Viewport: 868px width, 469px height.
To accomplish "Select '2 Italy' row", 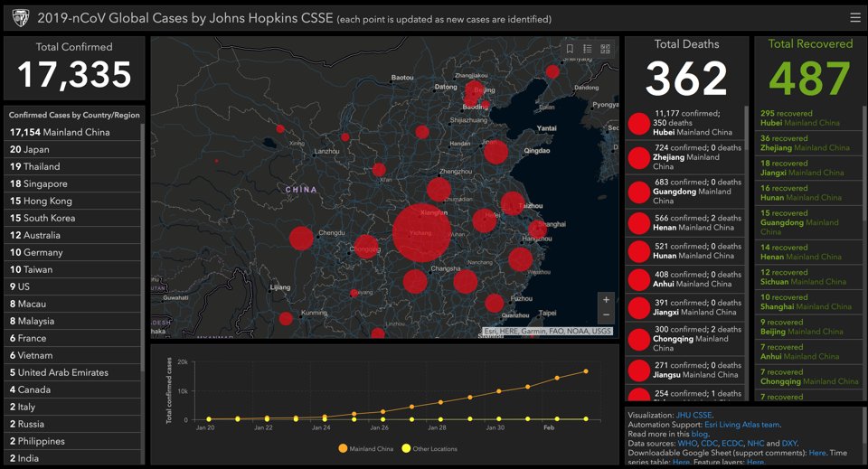I will click(x=72, y=407).
